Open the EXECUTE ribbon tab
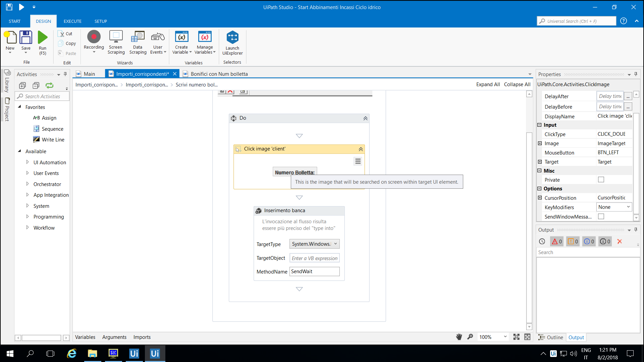This screenshot has width=644, height=362. tap(72, 21)
